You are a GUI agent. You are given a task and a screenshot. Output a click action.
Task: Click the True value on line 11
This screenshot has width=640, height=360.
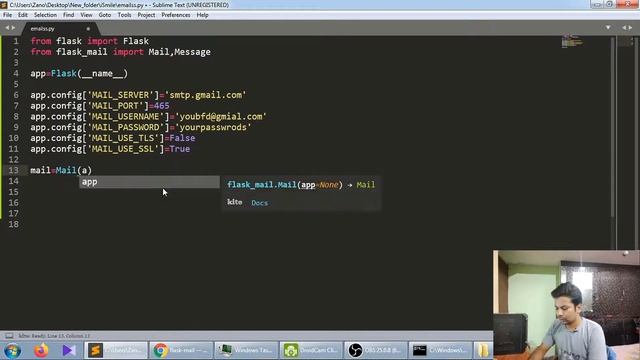(180, 149)
